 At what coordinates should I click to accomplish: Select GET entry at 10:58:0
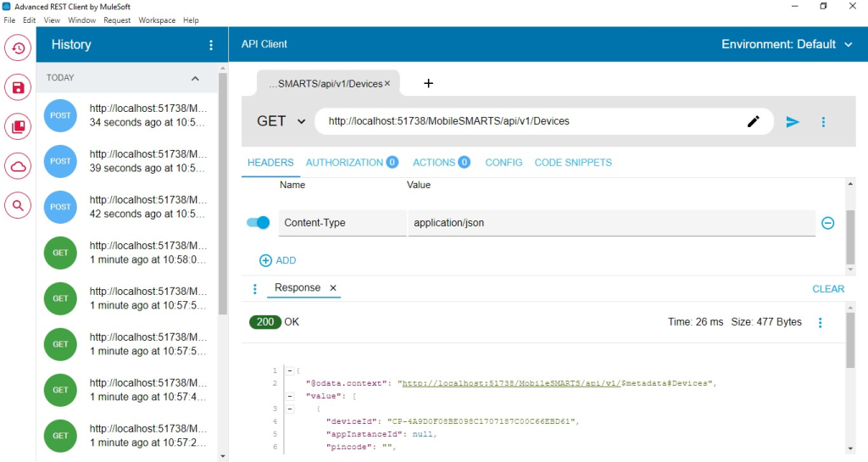(125, 253)
